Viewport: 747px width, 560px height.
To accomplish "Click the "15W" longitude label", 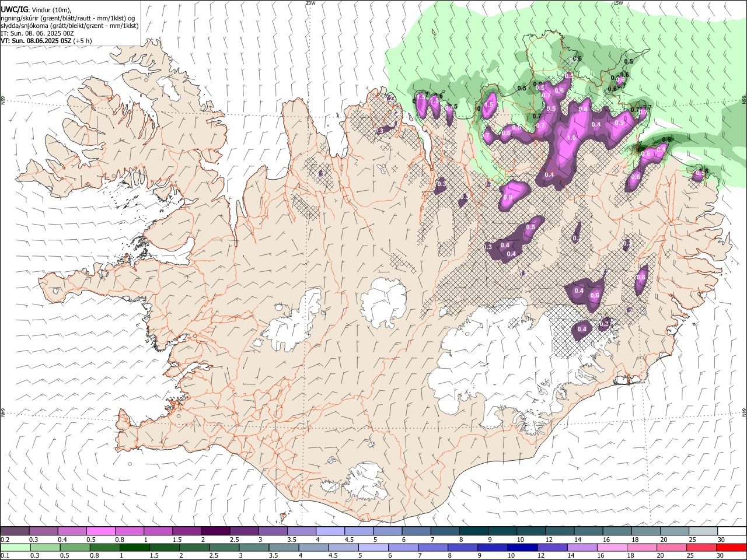I will point(618,3).
